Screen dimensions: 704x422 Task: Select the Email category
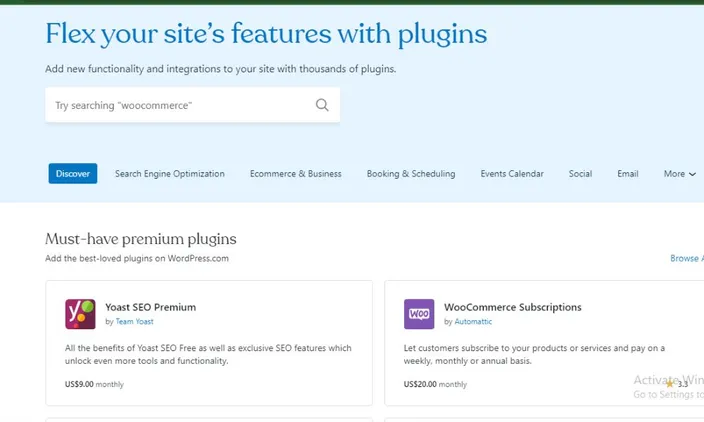pos(628,174)
